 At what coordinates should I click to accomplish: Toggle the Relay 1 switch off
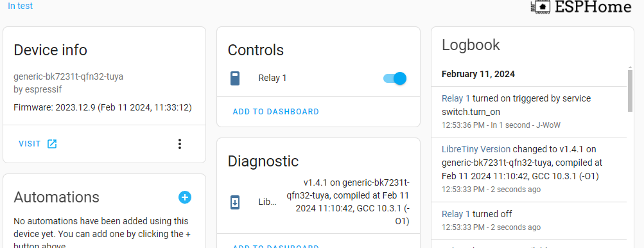click(395, 78)
